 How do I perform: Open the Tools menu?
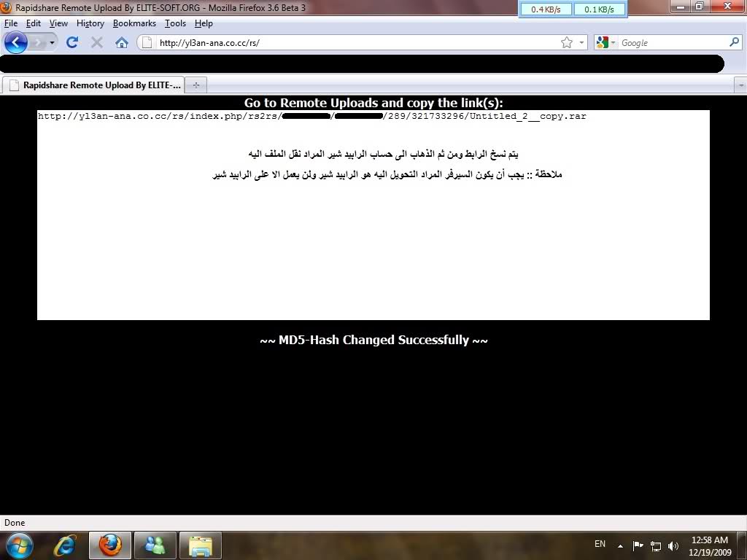click(175, 23)
